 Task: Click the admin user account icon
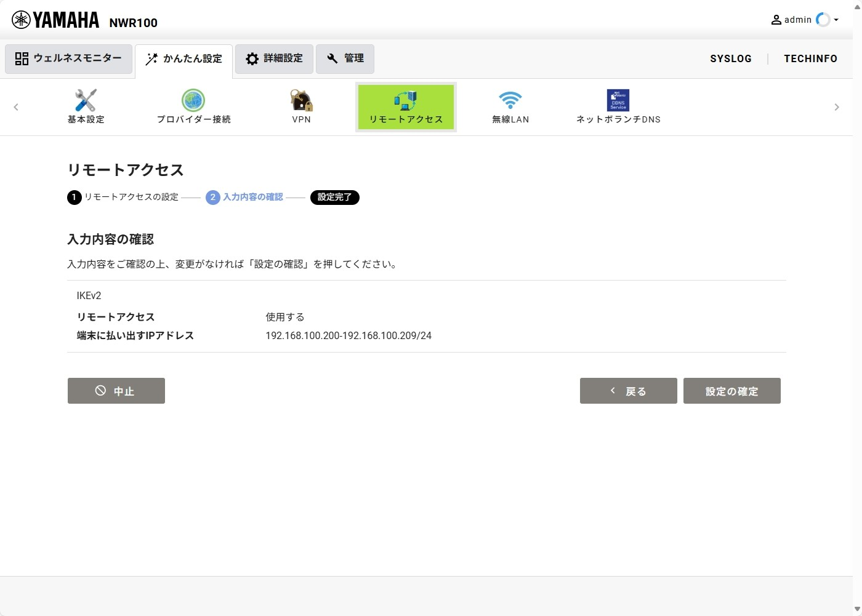click(776, 19)
